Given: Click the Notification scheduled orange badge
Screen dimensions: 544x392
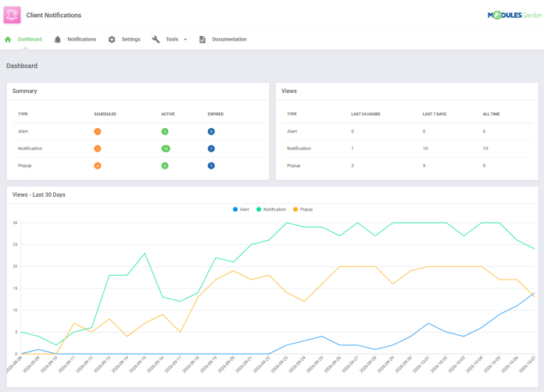Looking at the screenshot, I should point(98,148).
